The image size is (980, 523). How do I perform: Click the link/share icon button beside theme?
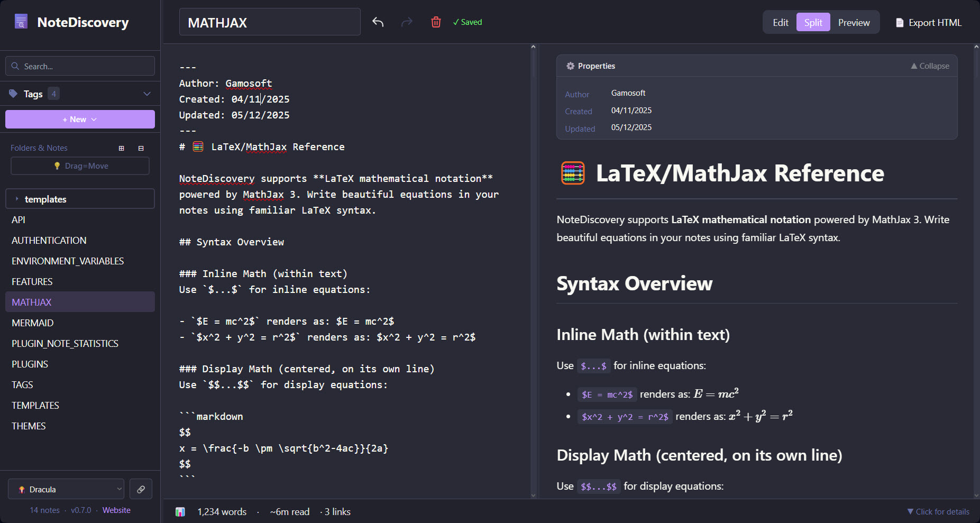tap(141, 489)
